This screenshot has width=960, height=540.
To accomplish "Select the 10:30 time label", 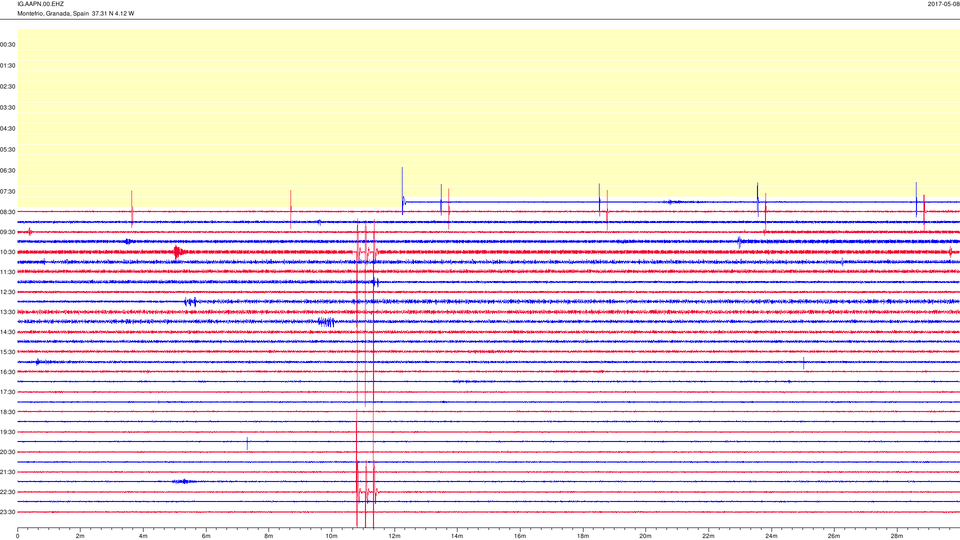I will [x=8, y=252].
